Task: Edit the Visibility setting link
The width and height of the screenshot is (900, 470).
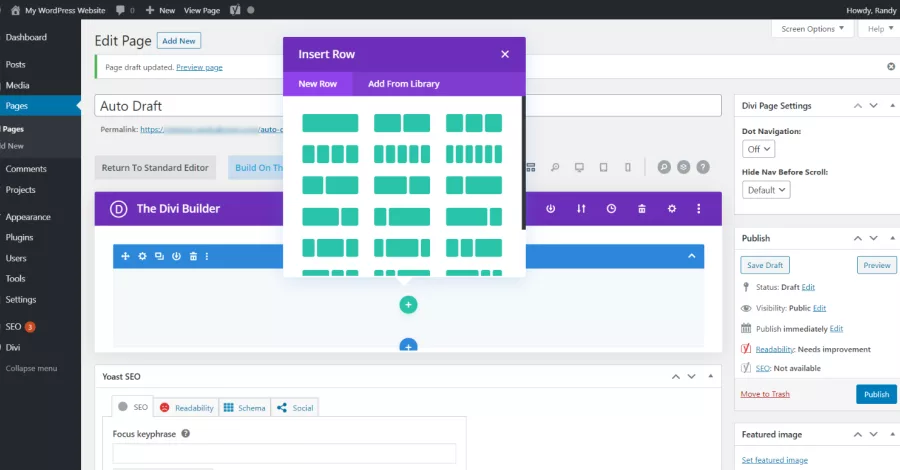Action: 819,308
